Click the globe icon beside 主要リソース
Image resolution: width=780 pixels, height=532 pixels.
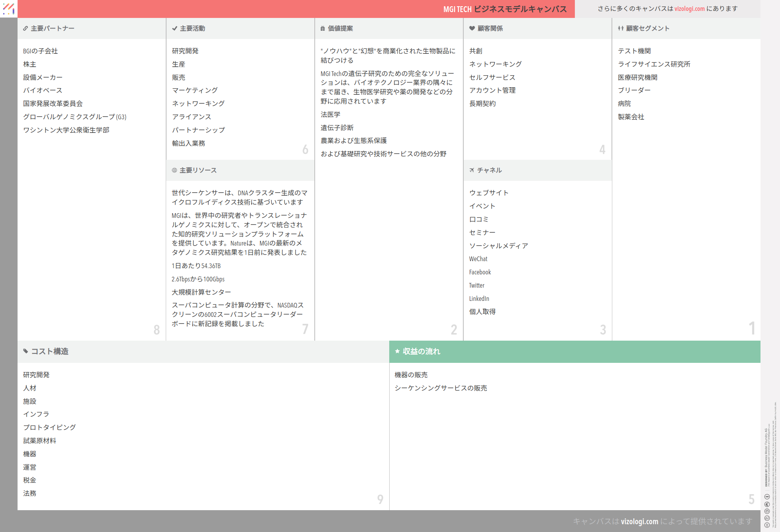tap(174, 170)
